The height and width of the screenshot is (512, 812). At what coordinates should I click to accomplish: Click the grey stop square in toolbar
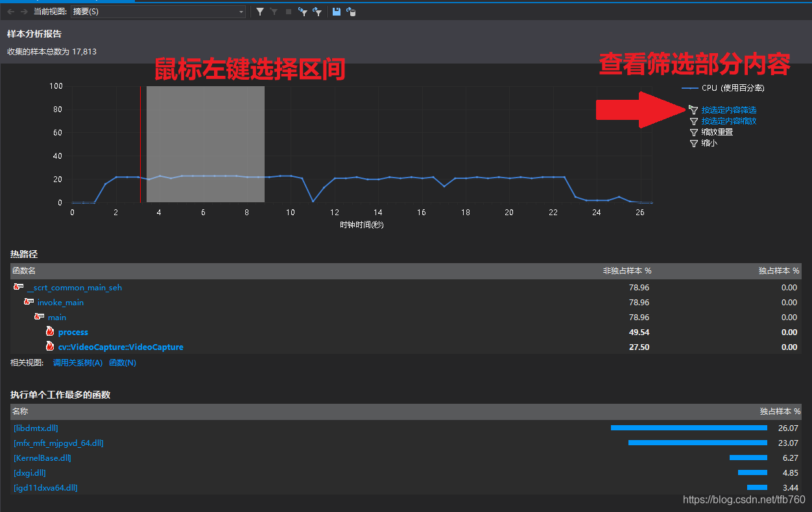(x=289, y=12)
